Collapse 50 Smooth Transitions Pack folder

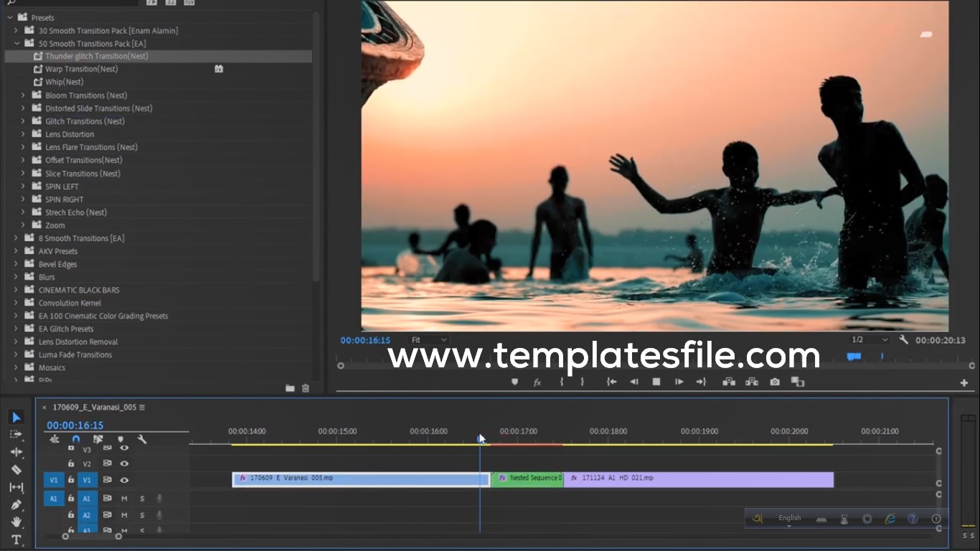coord(16,43)
